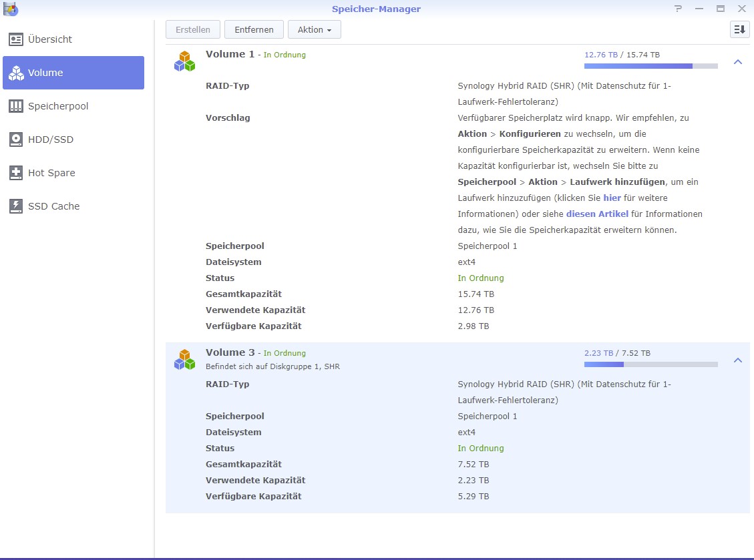
Task: Open the Aktion dropdown menu
Action: 314,29
